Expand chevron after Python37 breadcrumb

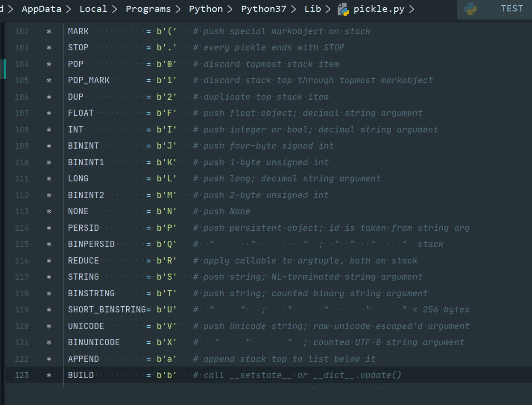coord(293,9)
